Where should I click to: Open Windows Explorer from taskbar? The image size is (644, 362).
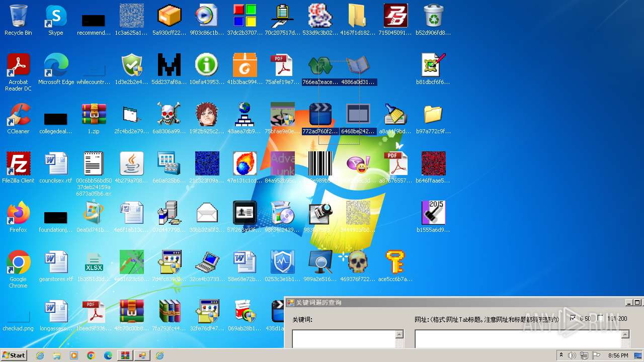click(x=57, y=355)
